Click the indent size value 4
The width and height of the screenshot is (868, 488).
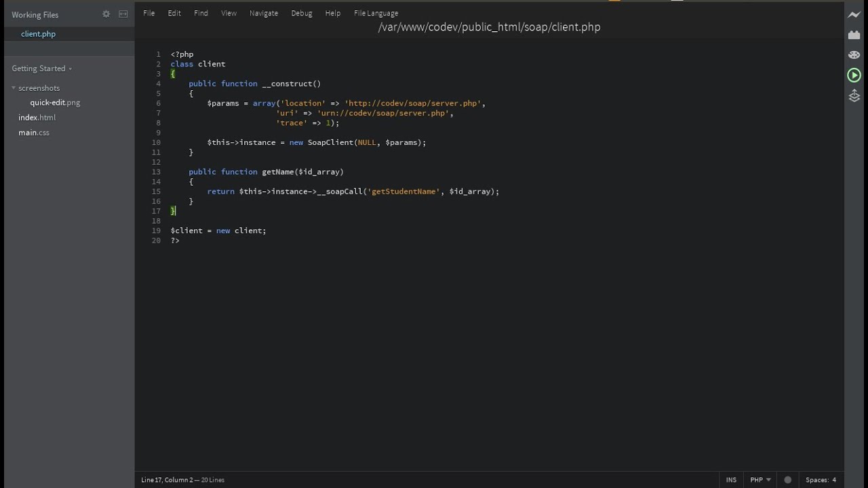(834, 480)
